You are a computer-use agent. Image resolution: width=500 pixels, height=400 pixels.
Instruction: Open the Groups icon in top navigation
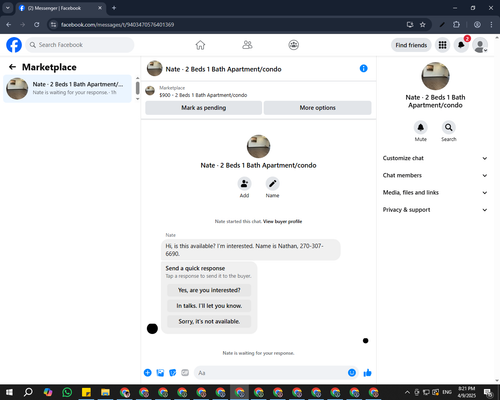pyautogui.click(x=294, y=45)
